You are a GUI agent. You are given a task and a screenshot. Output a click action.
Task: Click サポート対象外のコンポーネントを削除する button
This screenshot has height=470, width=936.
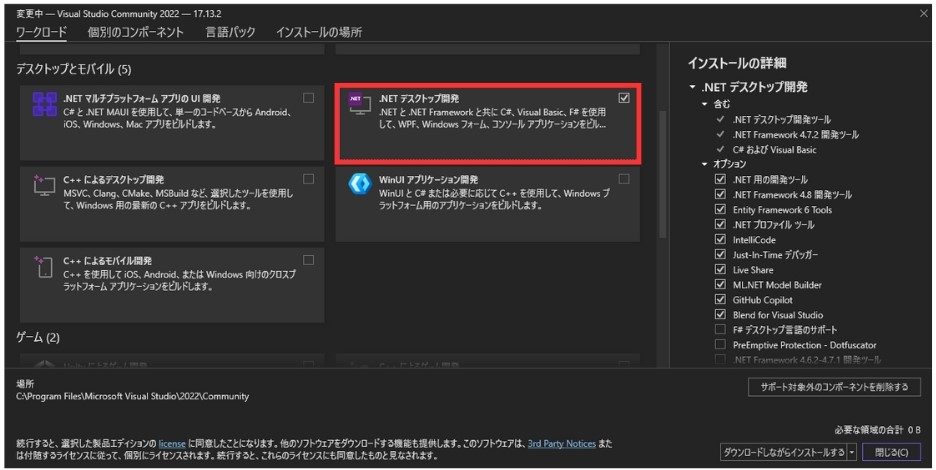coord(834,387)
